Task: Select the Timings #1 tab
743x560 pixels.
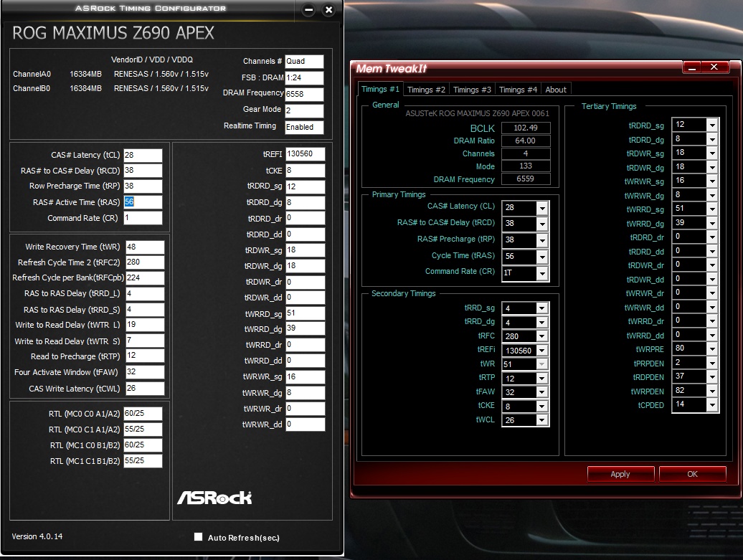Action: coord(381,89)
